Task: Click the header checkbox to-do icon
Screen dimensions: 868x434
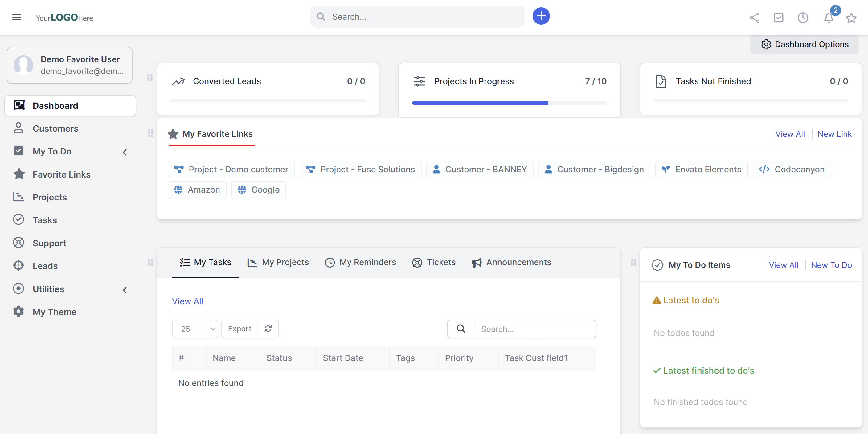Action: (778, 18)
